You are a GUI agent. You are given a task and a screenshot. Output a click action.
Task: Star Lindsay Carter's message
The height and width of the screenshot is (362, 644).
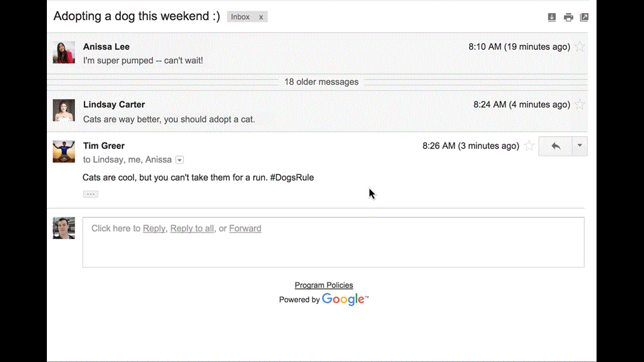coord(580,104)
